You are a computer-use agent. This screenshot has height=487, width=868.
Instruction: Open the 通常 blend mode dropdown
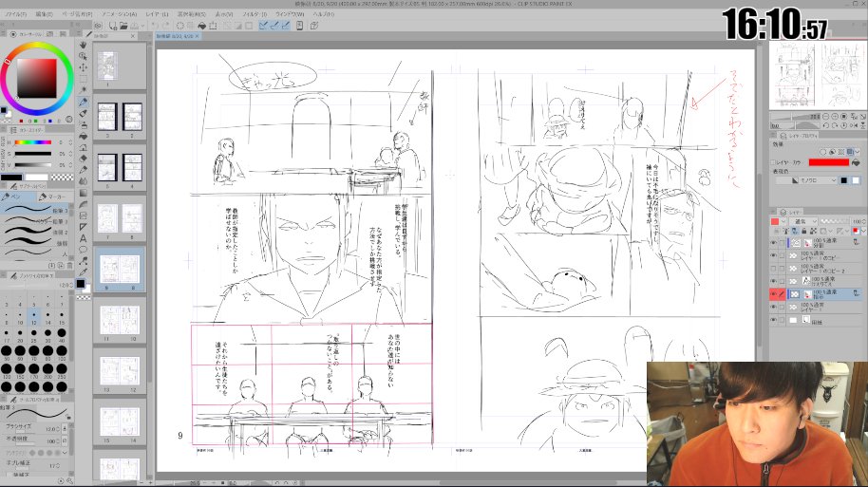(803, 221)
